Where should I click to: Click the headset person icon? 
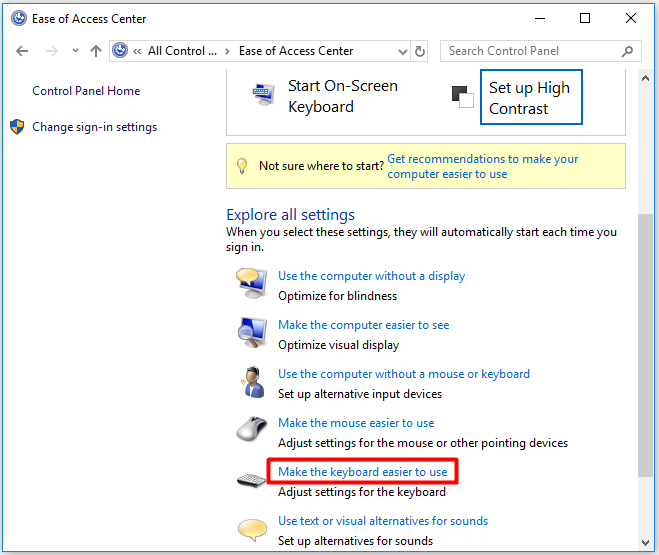pyautogui.click(x=253, y=382)
